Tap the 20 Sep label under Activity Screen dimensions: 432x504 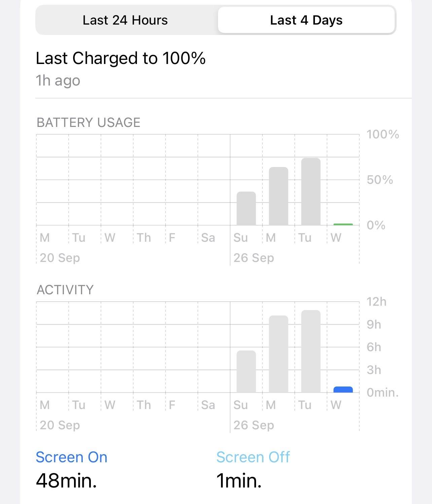point(60,425)
